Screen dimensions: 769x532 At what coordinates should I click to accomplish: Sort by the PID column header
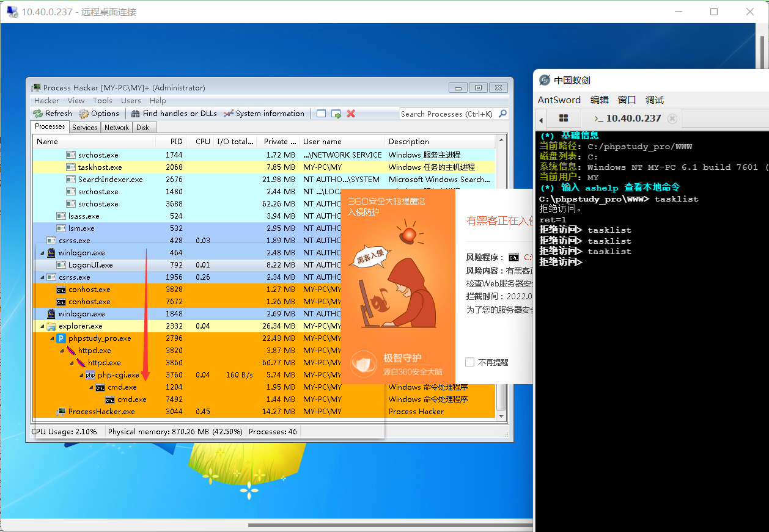(x=171, y=142)
